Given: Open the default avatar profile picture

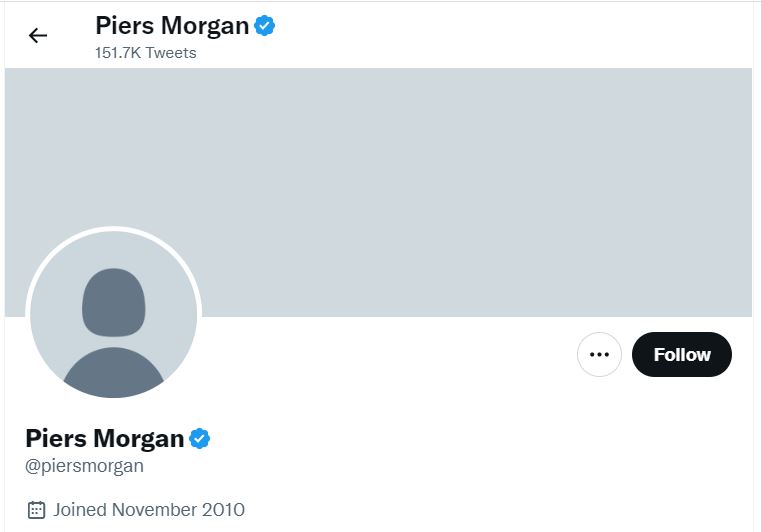Looking at the screenshot, I should [114, 315].
